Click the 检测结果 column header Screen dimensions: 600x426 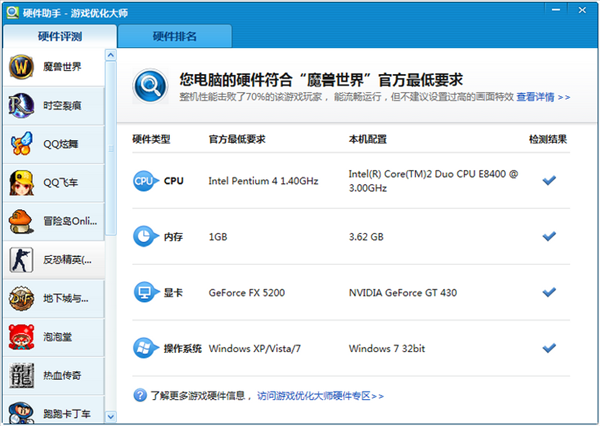pos(548,139)
